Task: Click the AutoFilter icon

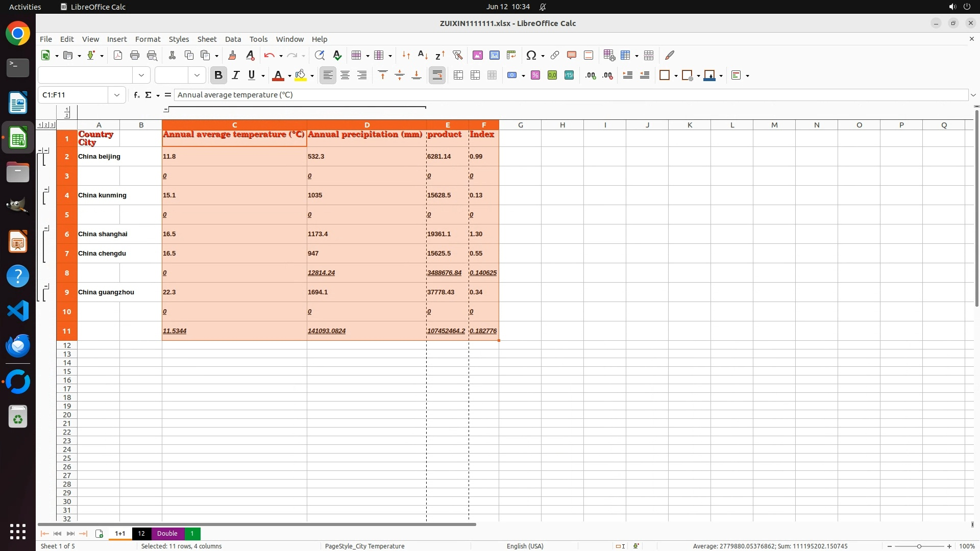Action: point(457,55)
